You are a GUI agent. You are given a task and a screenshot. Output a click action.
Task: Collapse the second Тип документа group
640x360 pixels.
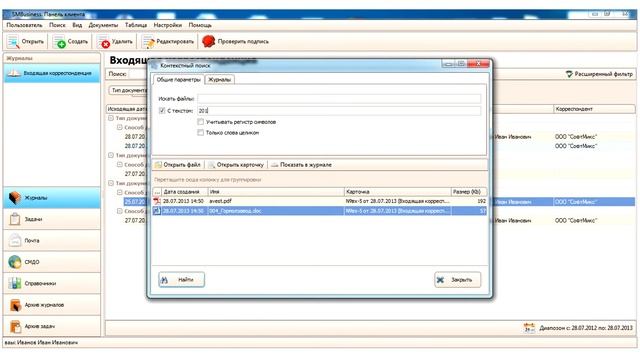(111, 155)
